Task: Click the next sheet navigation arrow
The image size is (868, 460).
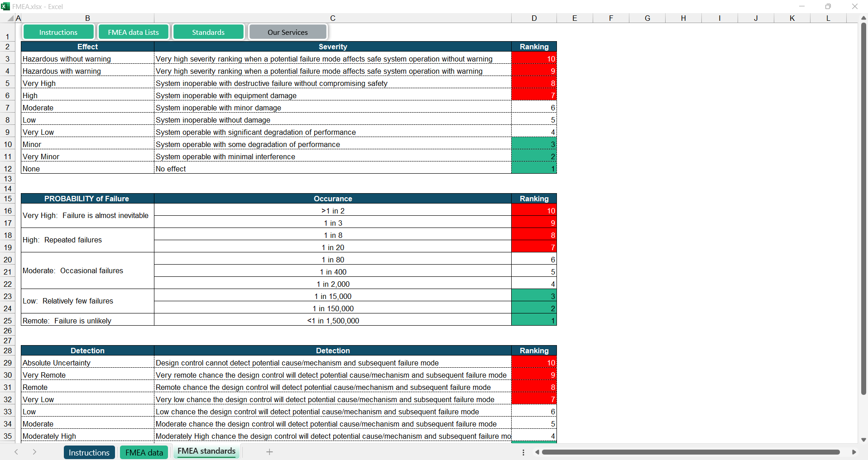Action: click(34, 452)
